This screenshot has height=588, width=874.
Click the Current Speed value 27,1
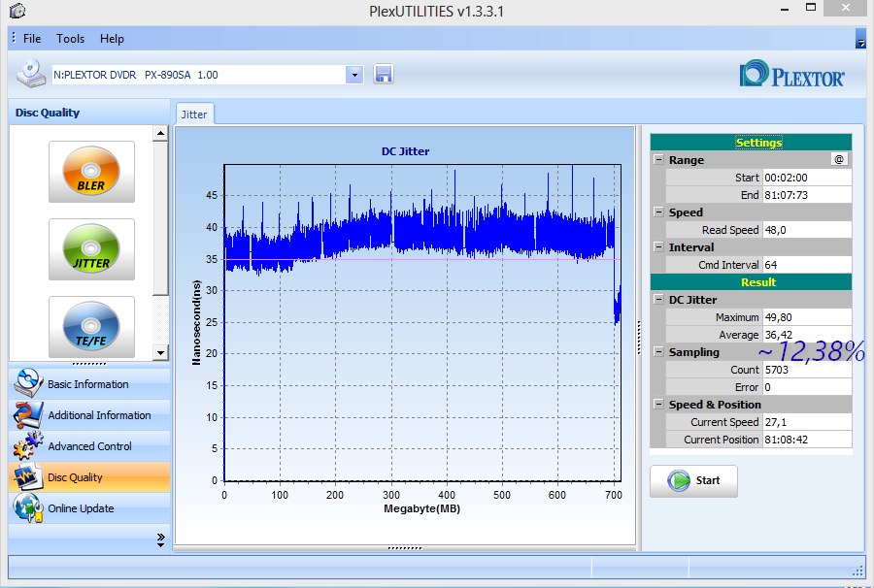807,422
